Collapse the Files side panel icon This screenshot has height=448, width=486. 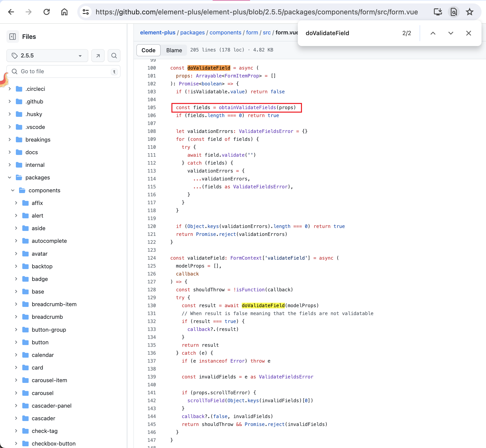[x=12, y=37]
